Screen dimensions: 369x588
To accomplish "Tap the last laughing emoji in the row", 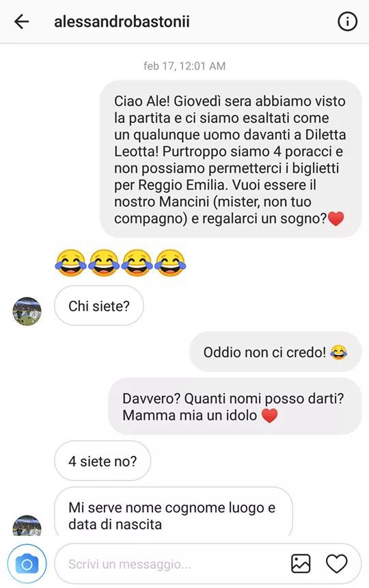I will [x=170, y=263].
